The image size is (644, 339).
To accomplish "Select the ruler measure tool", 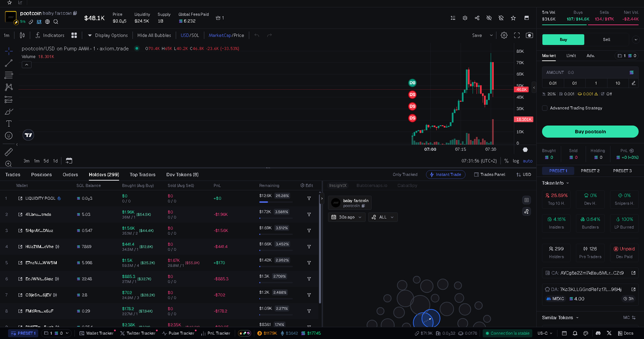I will coord(9,152).
